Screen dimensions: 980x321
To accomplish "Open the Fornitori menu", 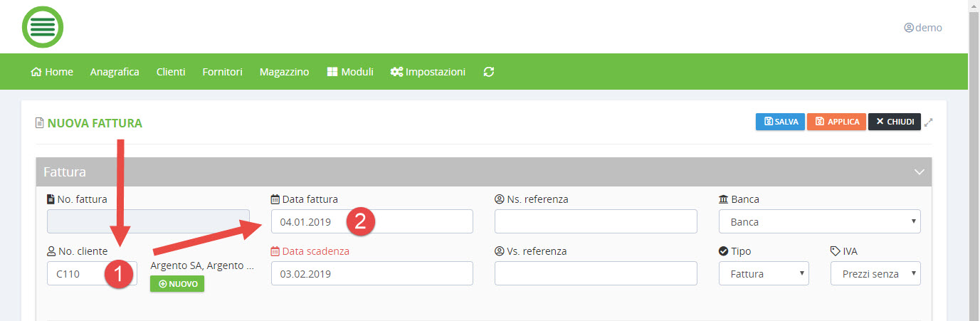I will (222, 72).
